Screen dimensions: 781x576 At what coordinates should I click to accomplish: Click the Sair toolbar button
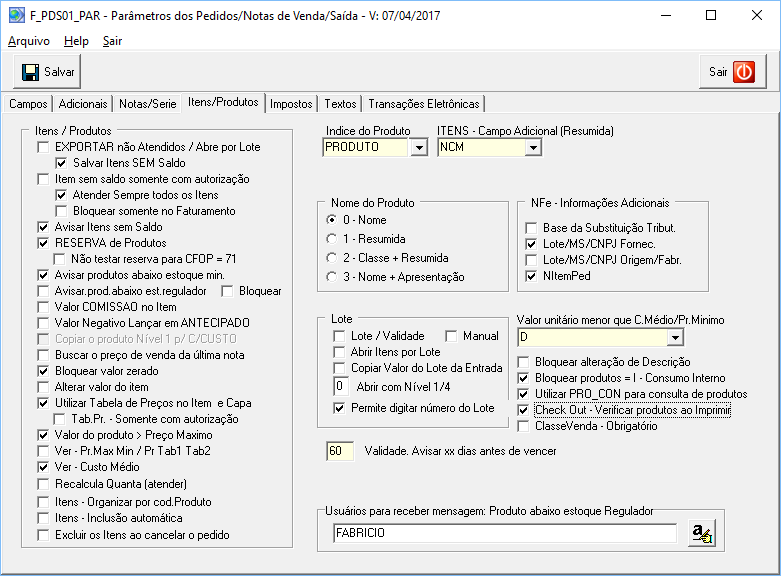click(733, 72)
